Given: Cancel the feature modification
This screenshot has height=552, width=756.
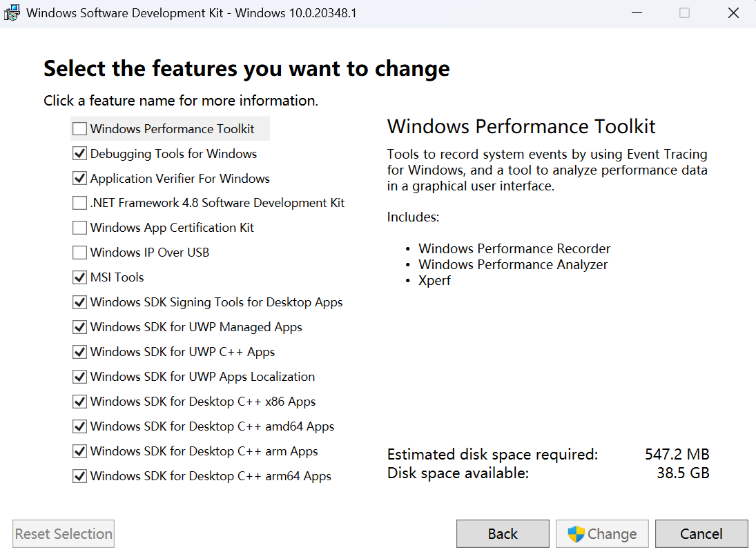Looking at the screenshot, I should pos(701,533).
